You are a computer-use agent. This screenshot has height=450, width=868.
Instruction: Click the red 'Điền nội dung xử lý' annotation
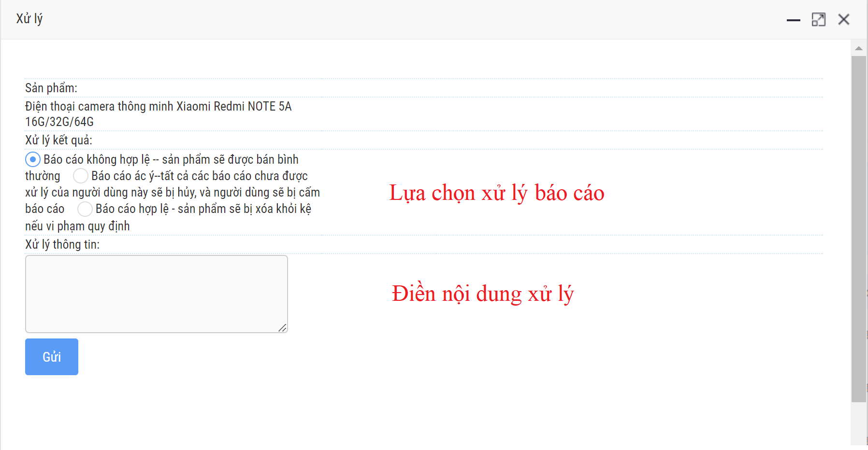(x=482, y=294)
